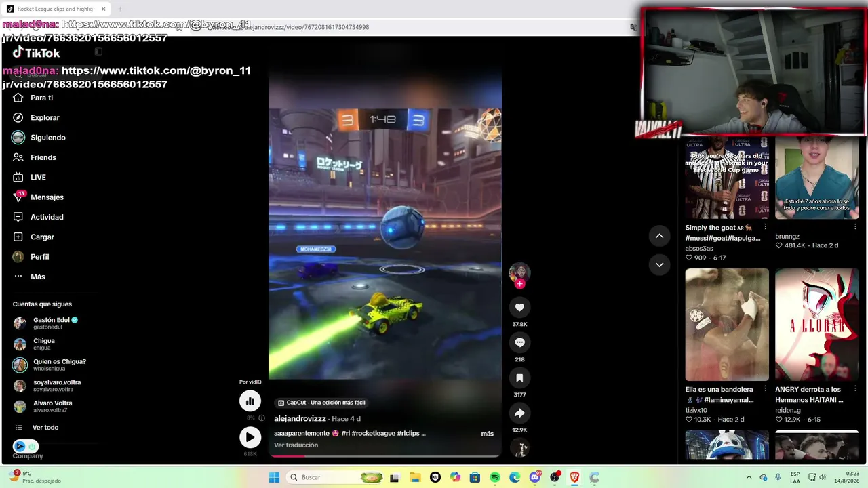The width and height of the screenshot is (868, 488).
Task: Open options for the brunngz video
Action: coord(856,227)
